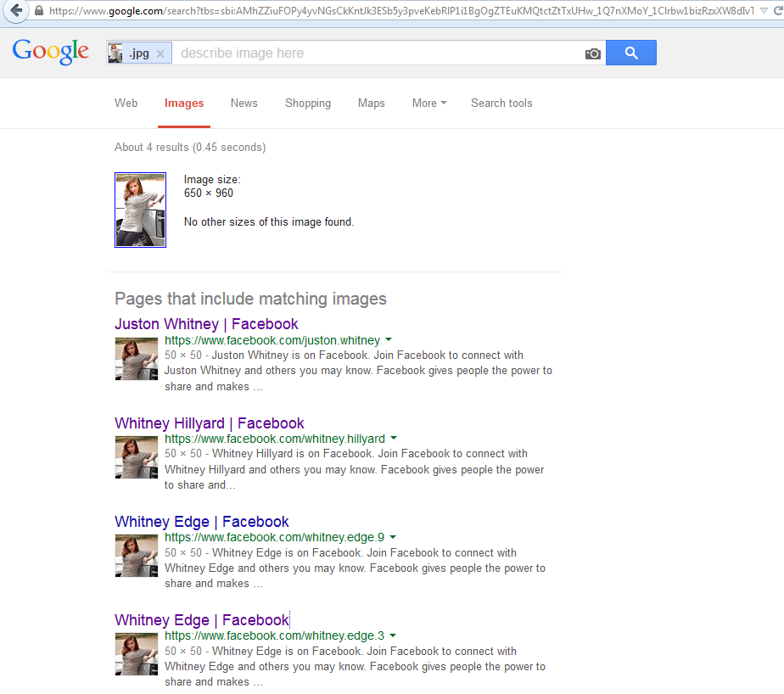The height and width of the screenshot is (694, 784).
Task: Expand the More dropdown menu
Action: [429, 103]
